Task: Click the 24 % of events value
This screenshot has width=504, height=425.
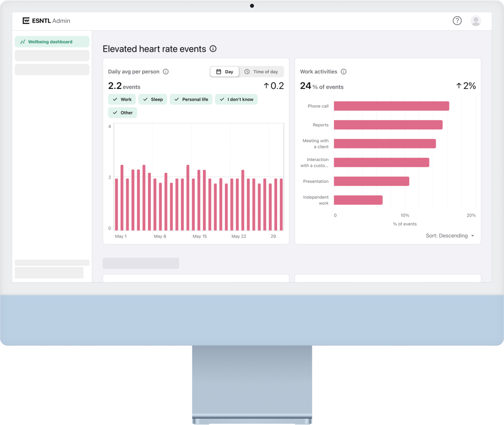Action: click(x=322, y=86)
